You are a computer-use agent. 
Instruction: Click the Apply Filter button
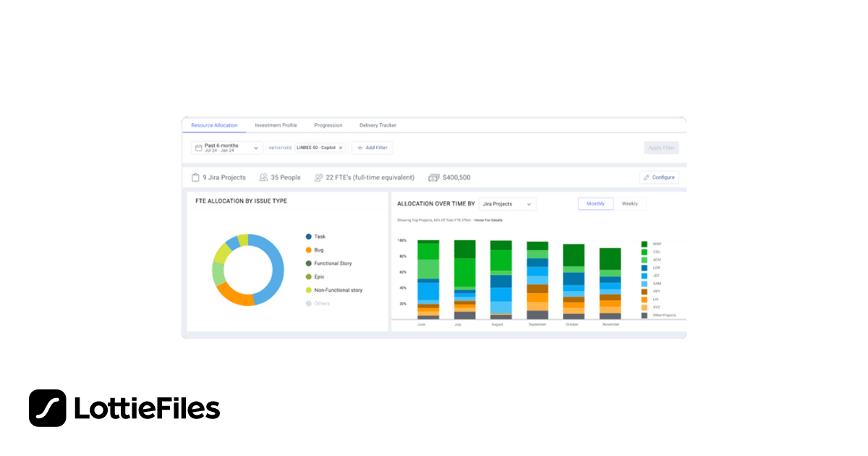pyautogui.click(x=660, y=148)
